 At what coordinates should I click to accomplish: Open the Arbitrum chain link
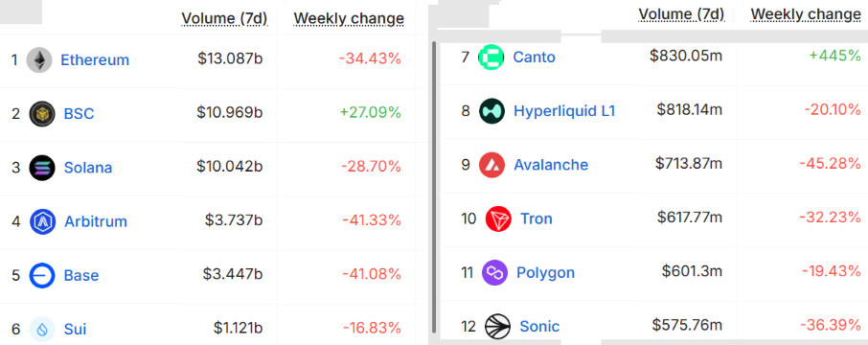pyautogui.click(x=96, y=221)
